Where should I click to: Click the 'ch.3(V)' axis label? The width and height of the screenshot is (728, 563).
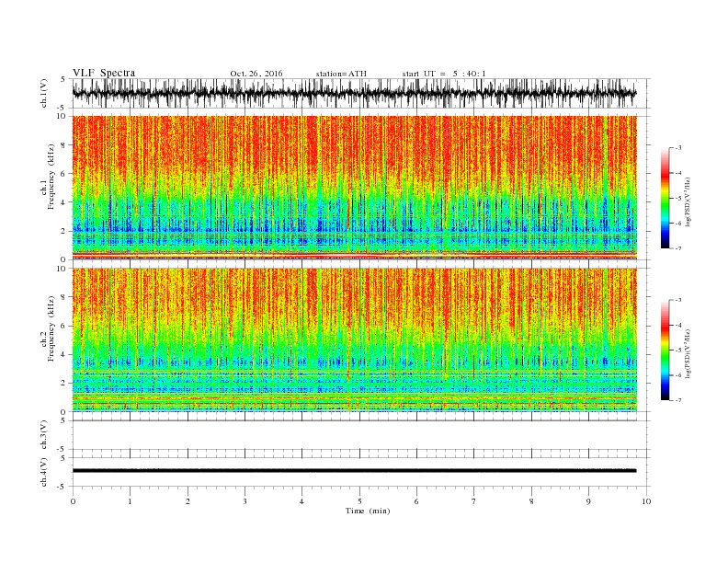pyautogui.click(x=44, y=435)
